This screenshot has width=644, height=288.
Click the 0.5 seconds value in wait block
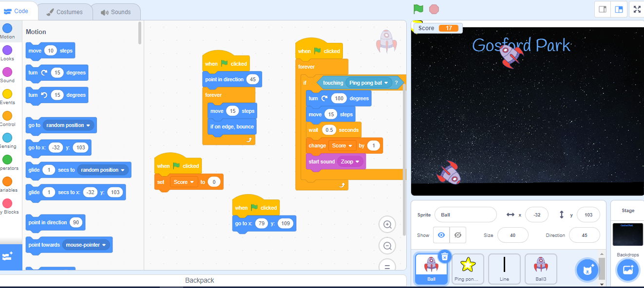(x=329, y=130)
